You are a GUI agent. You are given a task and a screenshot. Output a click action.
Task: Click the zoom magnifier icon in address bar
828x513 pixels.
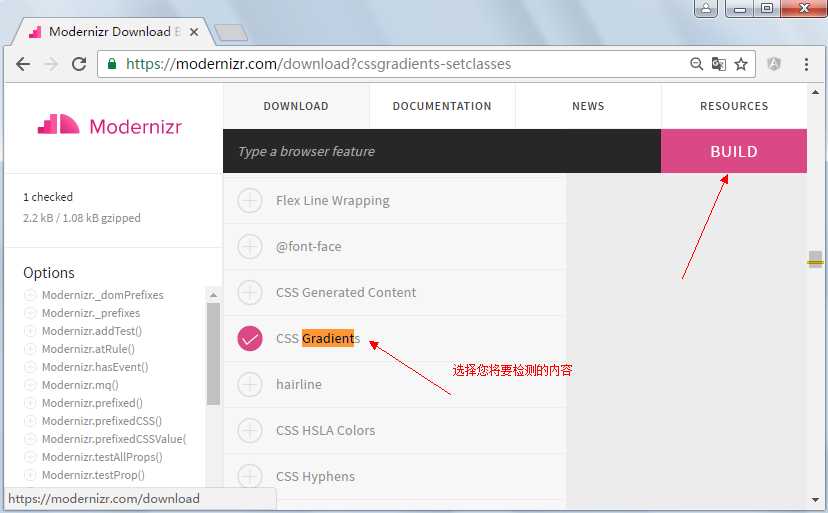click(x=697, y=64)
